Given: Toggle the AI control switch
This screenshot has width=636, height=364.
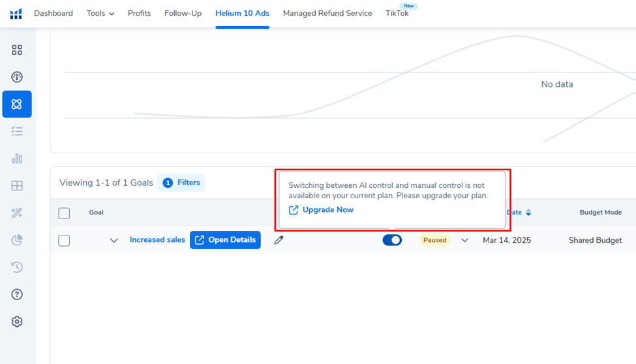Looking at the screenshot, I should pos(392,240).
